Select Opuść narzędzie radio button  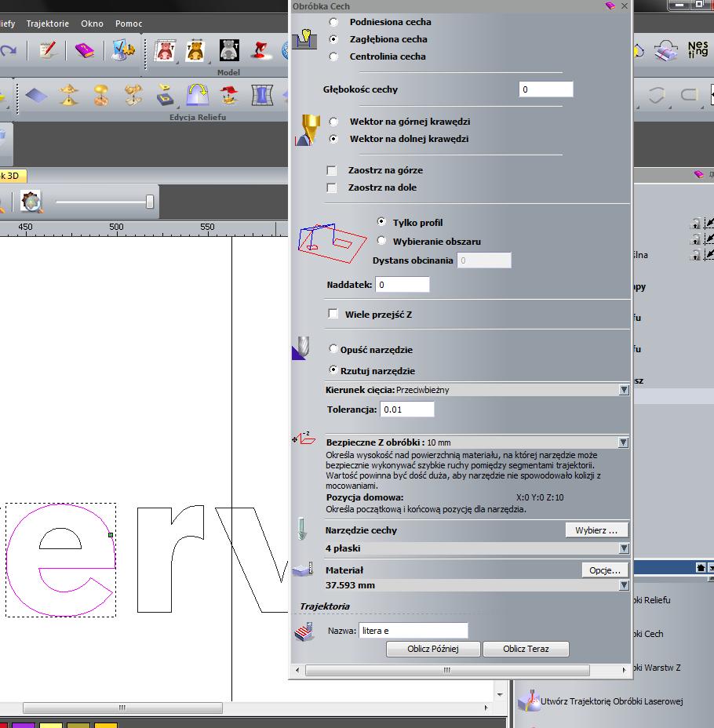click(x=333, y=348)
